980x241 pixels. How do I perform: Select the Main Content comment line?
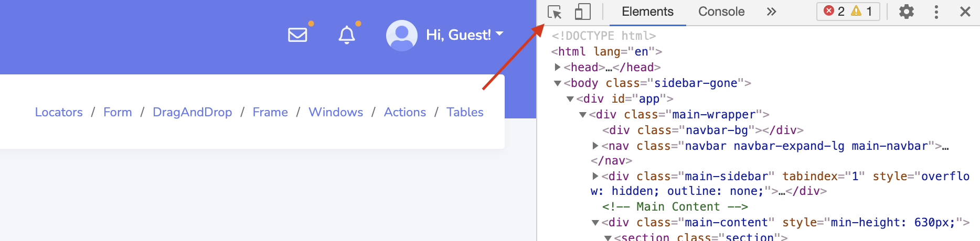coord(675,206)
